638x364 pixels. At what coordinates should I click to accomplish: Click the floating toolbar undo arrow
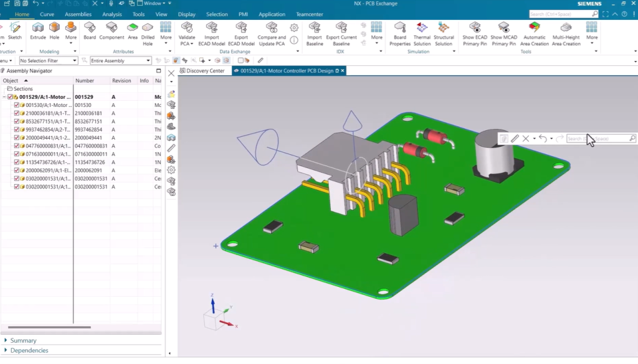coord(543,139)
